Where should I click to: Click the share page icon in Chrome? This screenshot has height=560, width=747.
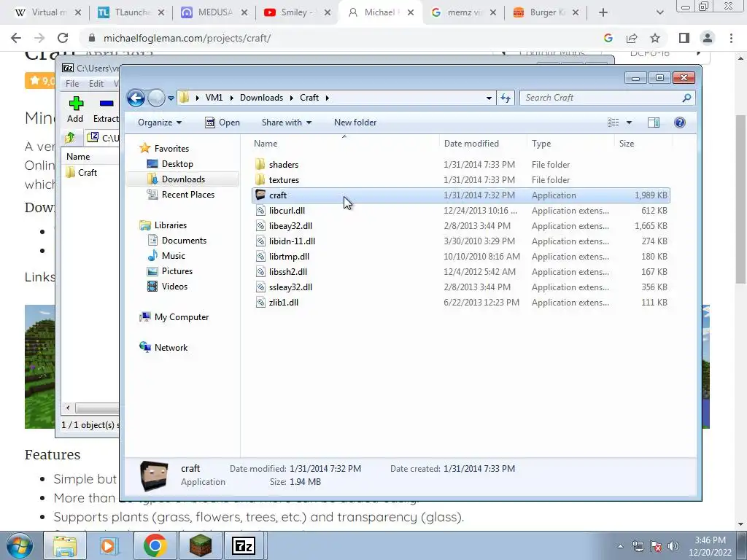pyautogui.click(x=632, y=38)
